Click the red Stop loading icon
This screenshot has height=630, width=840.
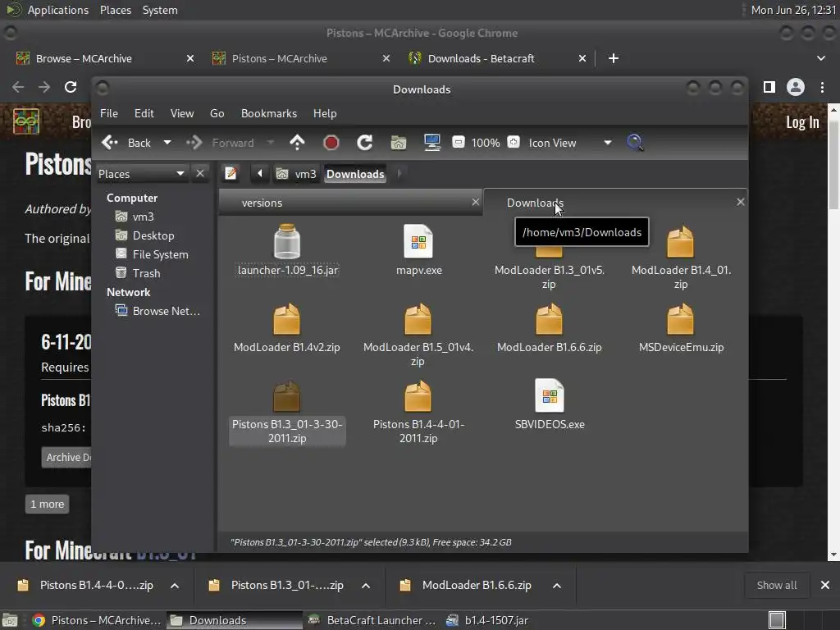[x=331, y=143]
